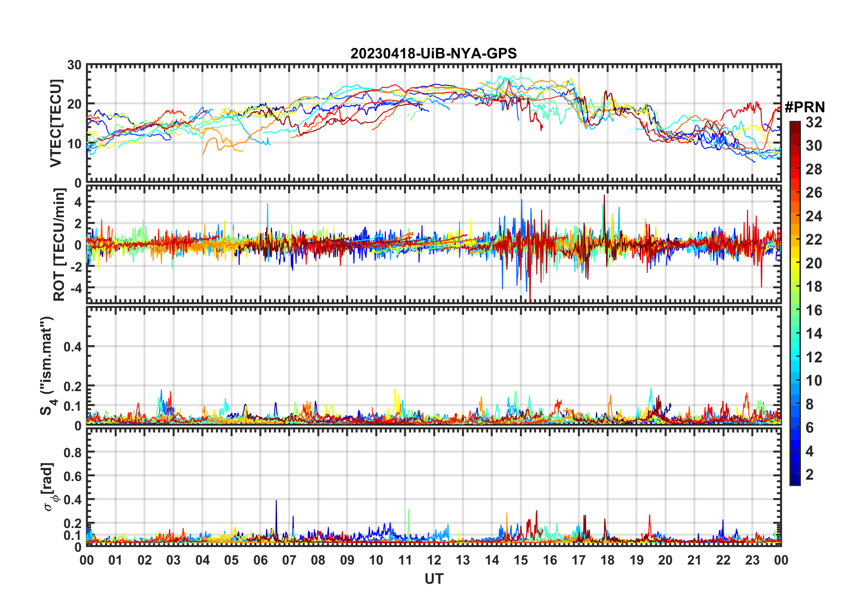Screen dimensions: 868x607
Task: Click the UT x-axis label
Action: 434,579
